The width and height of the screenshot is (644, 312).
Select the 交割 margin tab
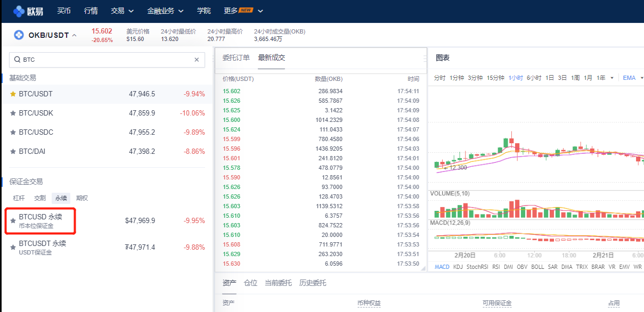pyautogui.click(x=40, y=198)
